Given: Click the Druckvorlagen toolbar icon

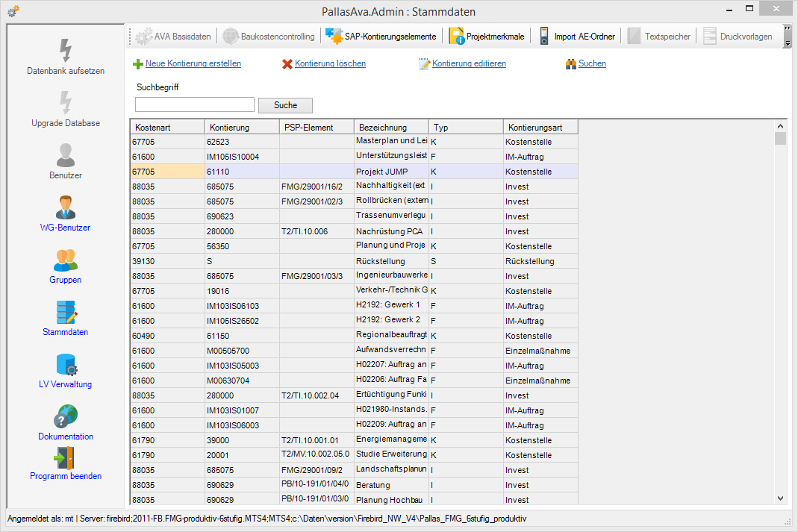Looking at the screenshot, I should tap(710, 36).
